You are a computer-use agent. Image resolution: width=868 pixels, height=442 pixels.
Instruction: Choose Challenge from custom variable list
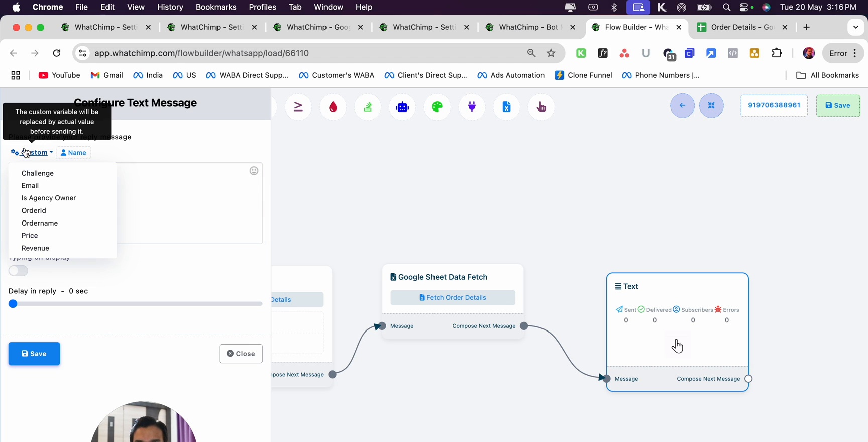click(38, 173)
